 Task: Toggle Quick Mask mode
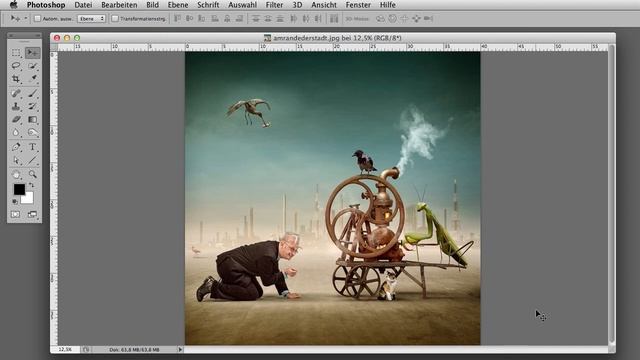pyautogui.click(x=16, y=214)
